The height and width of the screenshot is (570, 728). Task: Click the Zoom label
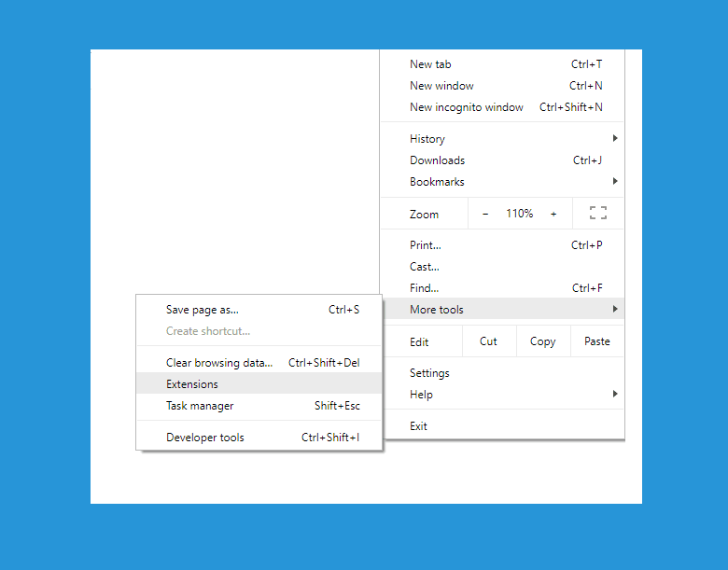pyautogui.click(x=424, y=214)
